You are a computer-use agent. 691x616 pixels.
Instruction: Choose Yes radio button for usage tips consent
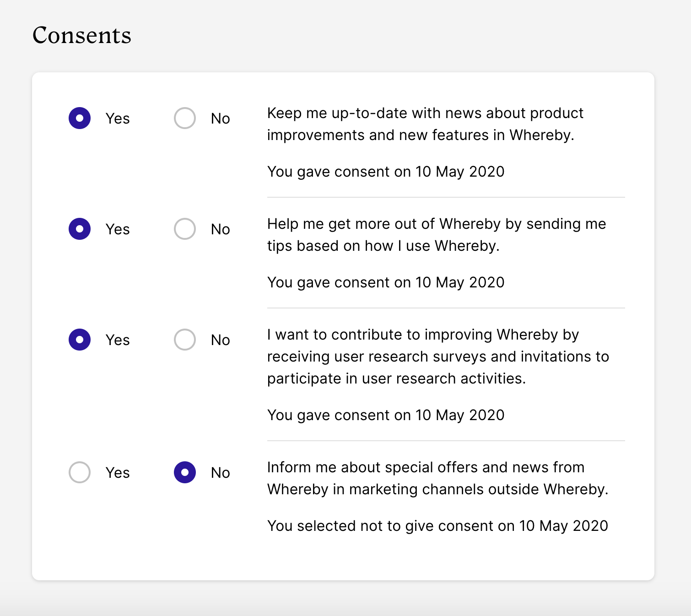(80, 229)
